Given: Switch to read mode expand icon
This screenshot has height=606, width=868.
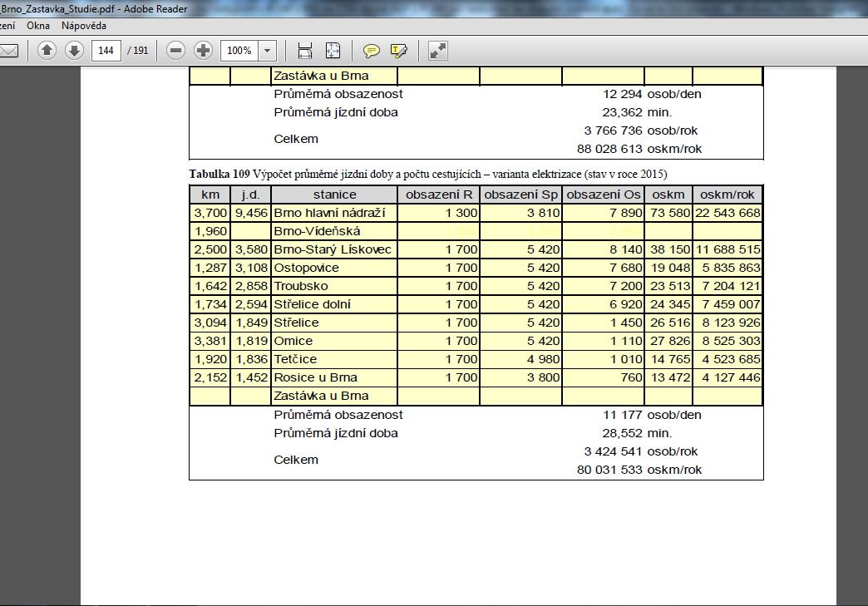Looking at the screenshot, I should [x=437, y=51].
